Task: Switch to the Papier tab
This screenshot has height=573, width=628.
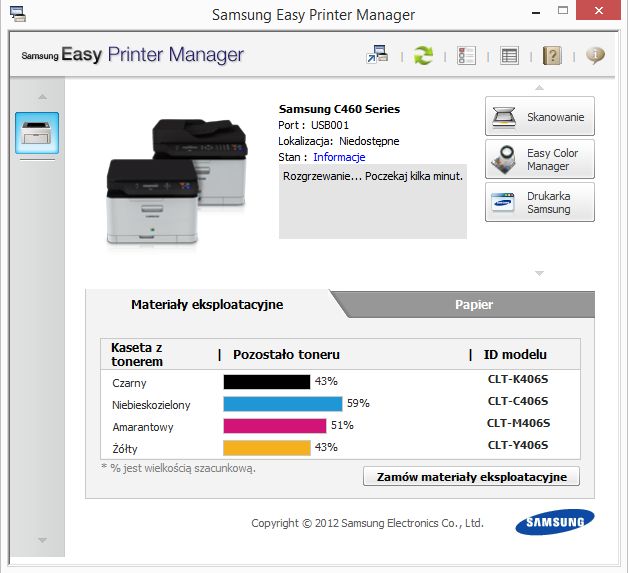Action: click(x=474, y=305)
